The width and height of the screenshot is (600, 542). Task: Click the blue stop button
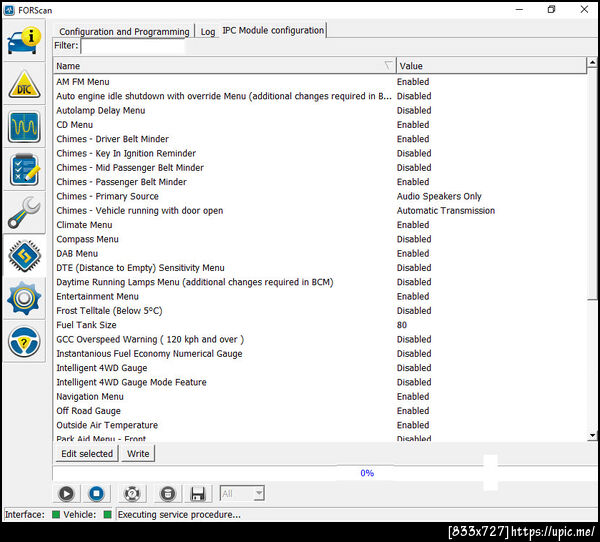(96, 493)
